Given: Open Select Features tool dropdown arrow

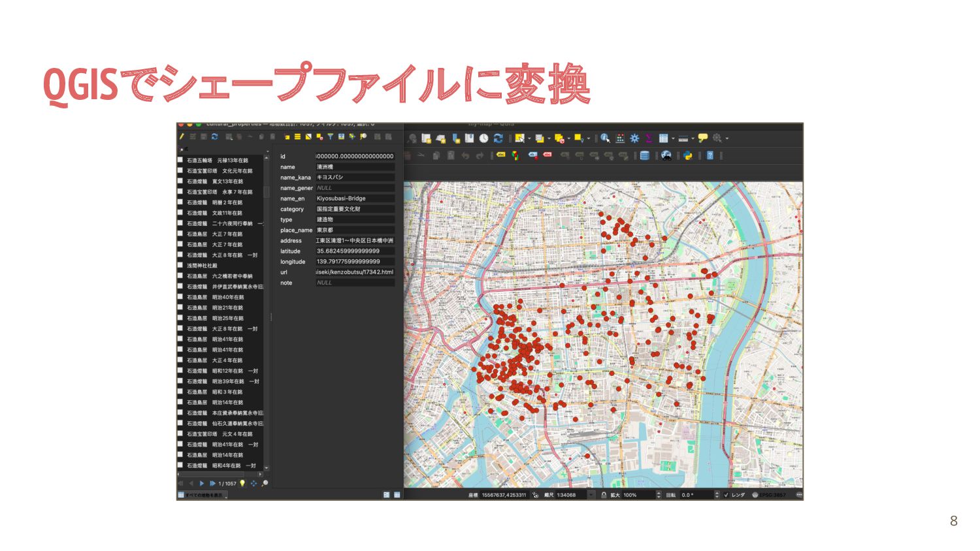Looking at the screenshot, I should (529, 138).
